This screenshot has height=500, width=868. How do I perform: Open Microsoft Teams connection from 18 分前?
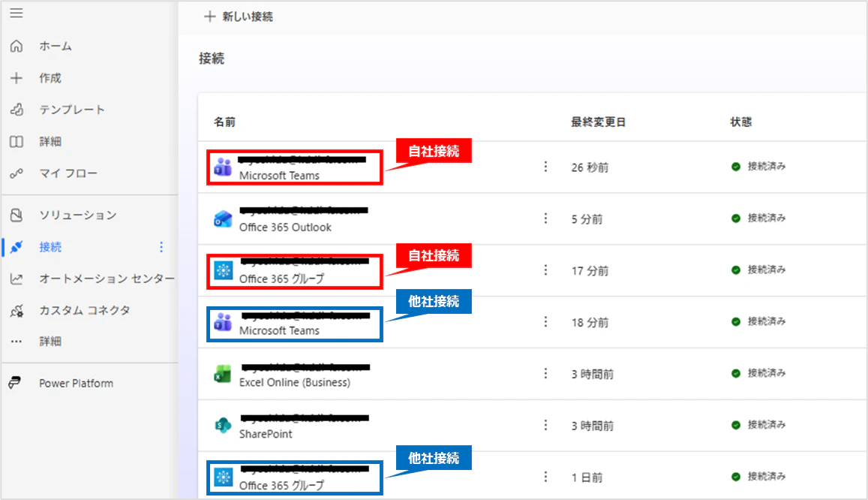tap(279, 330)
